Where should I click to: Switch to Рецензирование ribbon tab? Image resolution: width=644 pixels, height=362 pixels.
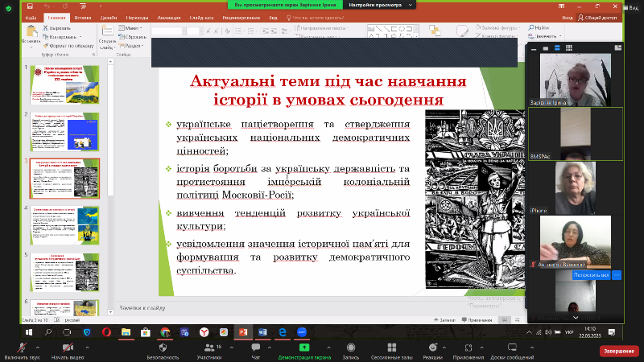[241, 18]
